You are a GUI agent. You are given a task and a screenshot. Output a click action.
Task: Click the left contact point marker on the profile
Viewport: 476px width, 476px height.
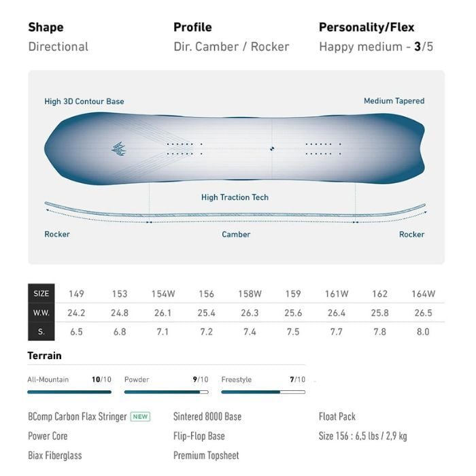149,222
